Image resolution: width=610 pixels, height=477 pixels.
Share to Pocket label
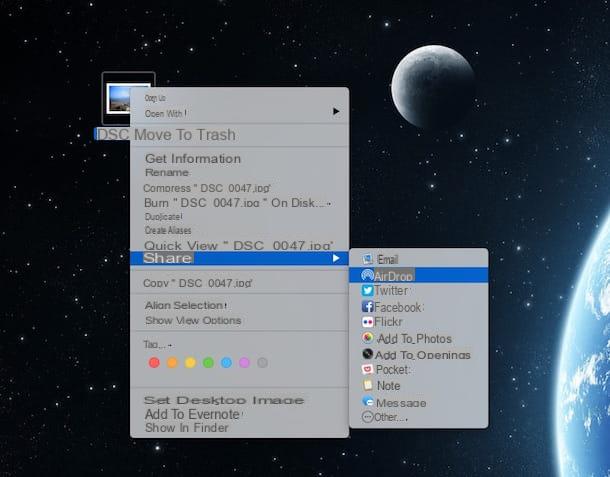pyautogui.click(x=393, y=370)
